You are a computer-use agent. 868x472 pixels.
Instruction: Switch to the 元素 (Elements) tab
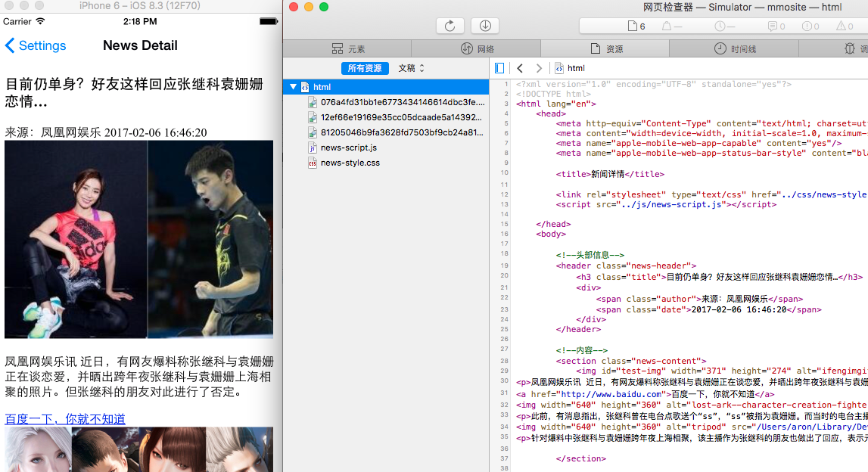pyautogui.click(x=347, y=48)
